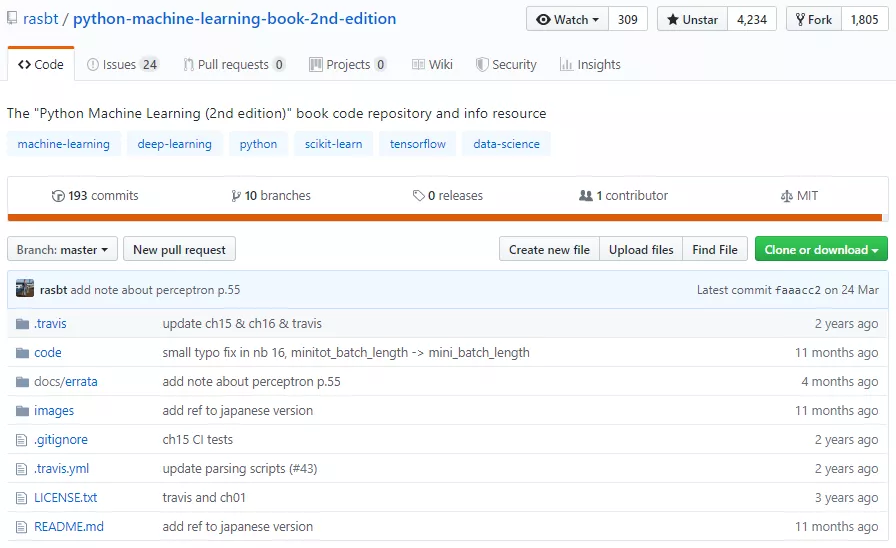Click the images folder icon

pyautogui.click(x=22, y=410)
